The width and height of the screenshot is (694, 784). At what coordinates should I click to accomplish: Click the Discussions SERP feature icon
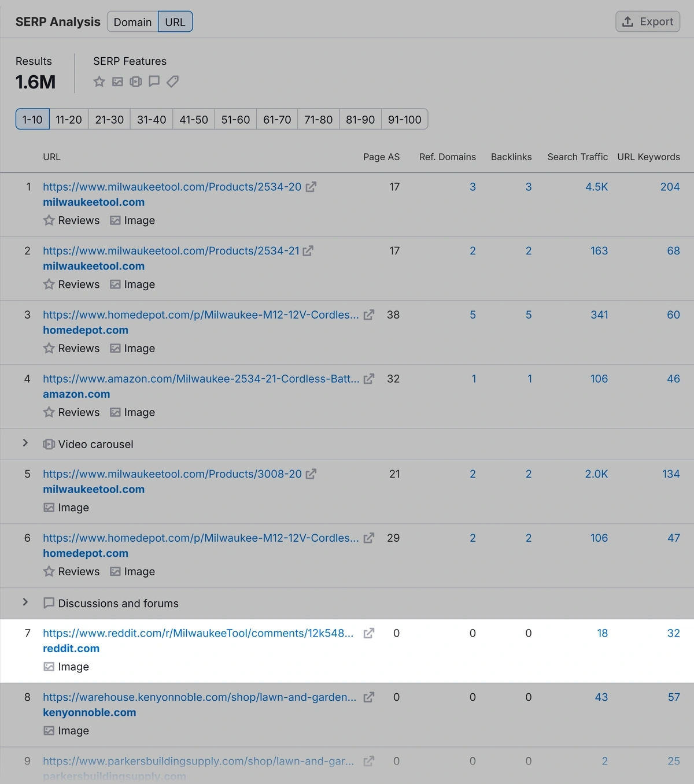(154, 82)
